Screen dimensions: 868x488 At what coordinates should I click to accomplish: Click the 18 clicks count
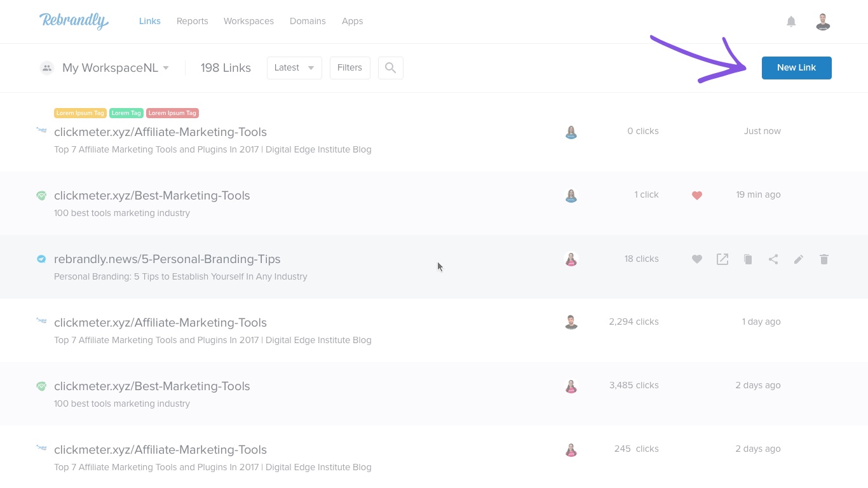pyautogui.click(x=642, y=259)
